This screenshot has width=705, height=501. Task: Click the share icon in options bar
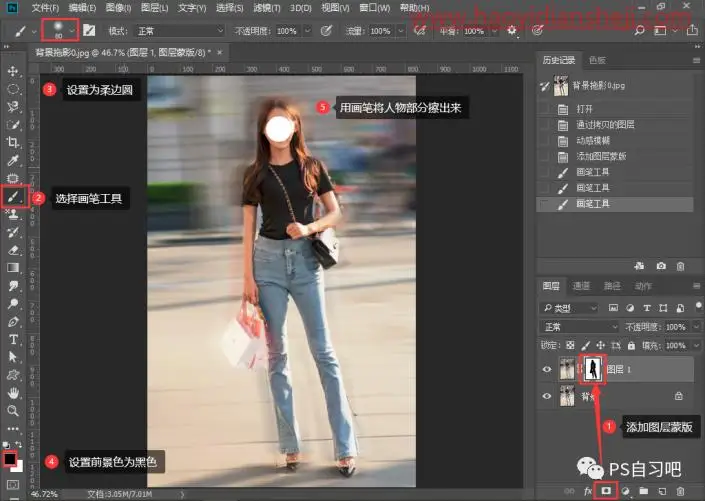coord(692,31)
